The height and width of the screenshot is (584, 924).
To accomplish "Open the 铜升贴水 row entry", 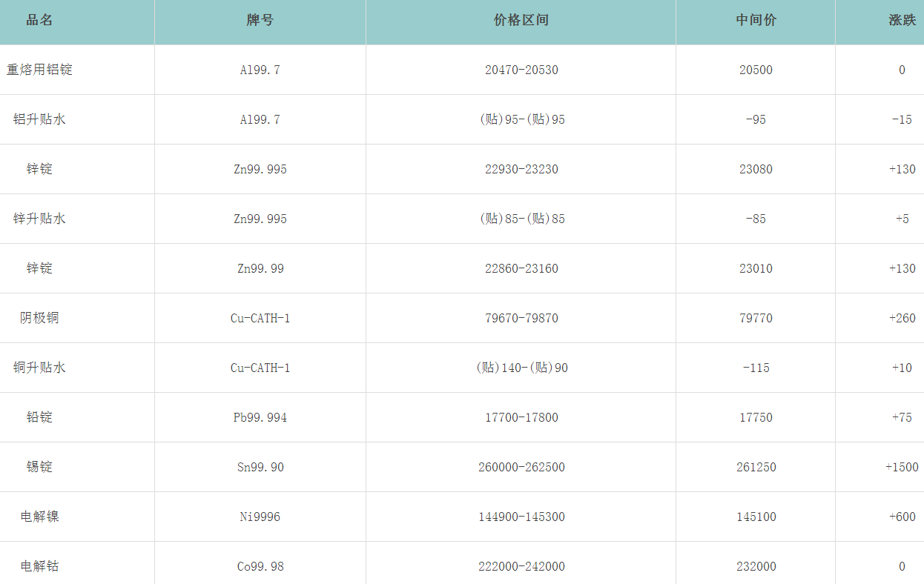I will coord(39,368).
